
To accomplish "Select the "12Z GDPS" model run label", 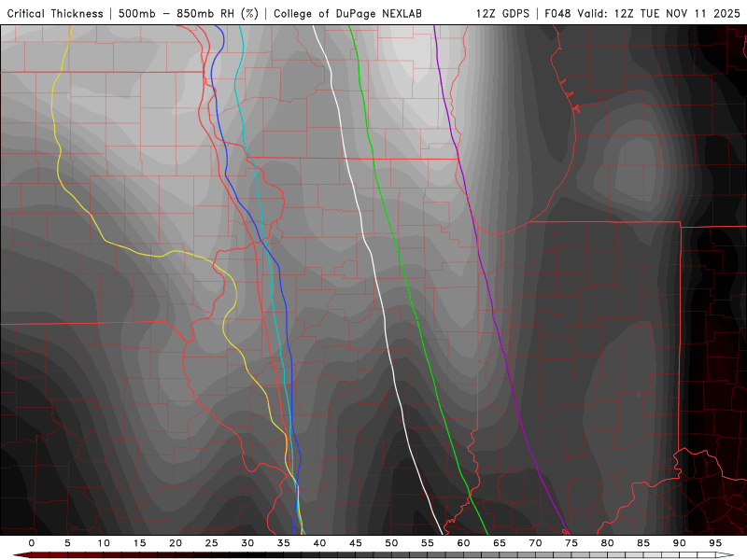I will click(502, 14).
